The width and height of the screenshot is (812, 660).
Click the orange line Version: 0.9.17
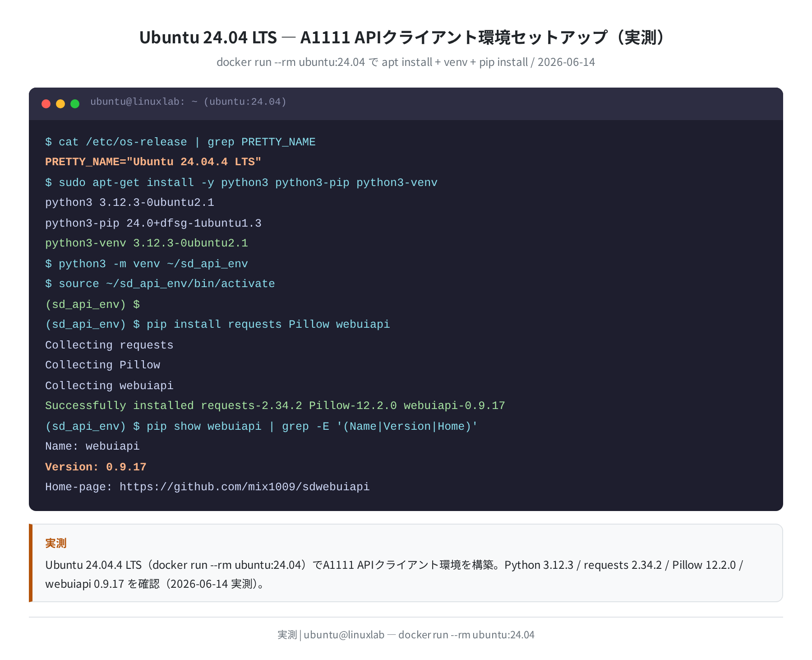[x=96, y=467]
